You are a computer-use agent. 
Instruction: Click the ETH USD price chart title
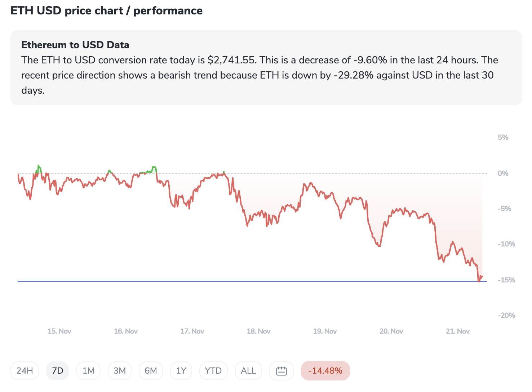(106, 11)
